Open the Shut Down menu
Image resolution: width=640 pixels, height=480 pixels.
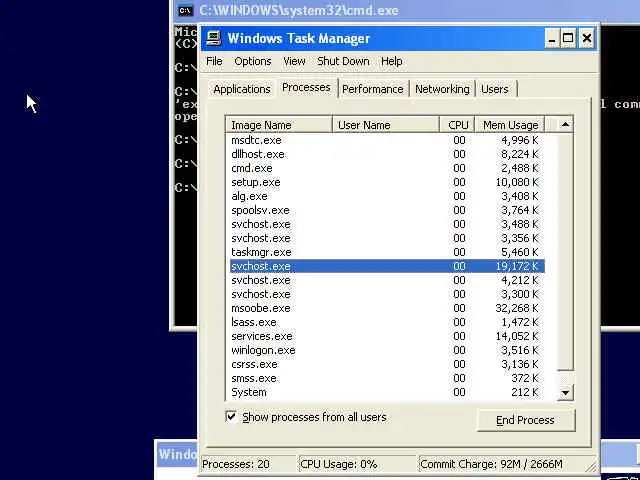[343, 61]
